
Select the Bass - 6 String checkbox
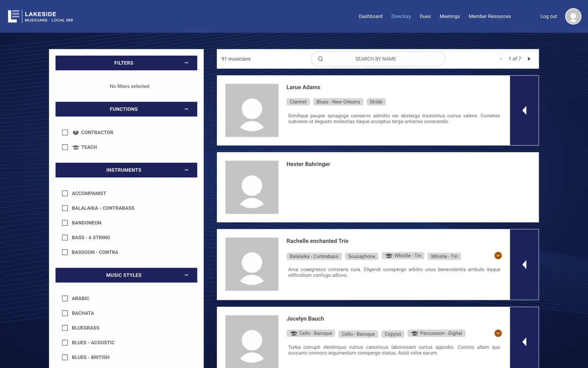(x=65, y=237)
